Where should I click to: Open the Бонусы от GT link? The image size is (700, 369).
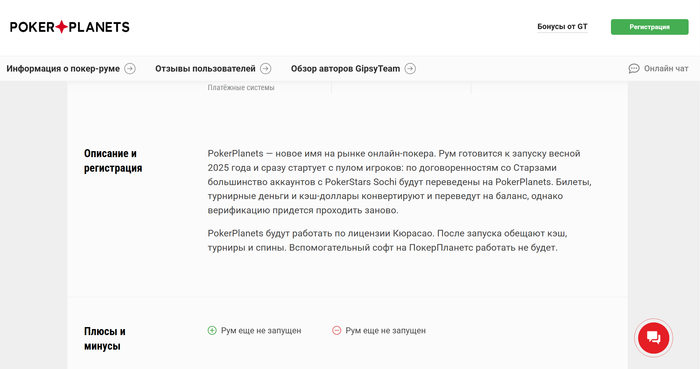562,27
